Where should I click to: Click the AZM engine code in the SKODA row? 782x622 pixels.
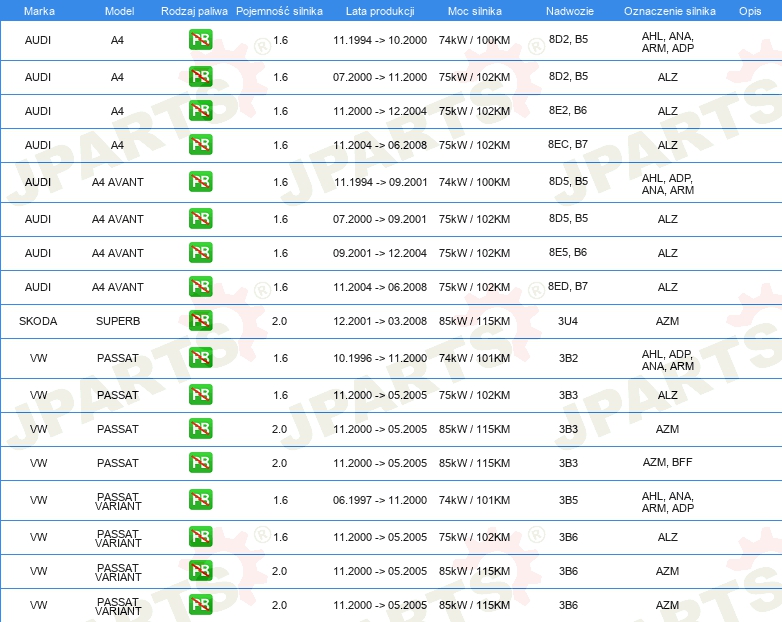(667, 321)
